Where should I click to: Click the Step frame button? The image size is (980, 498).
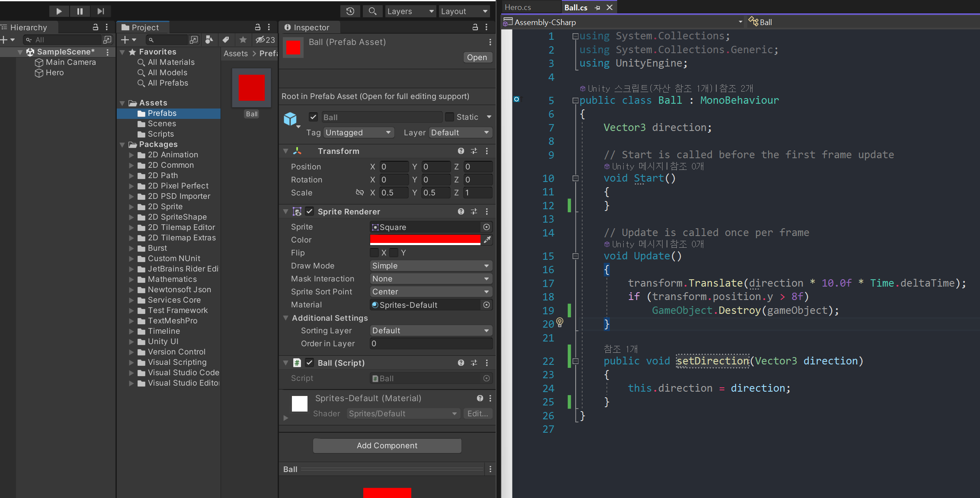(x=100, y=11)
